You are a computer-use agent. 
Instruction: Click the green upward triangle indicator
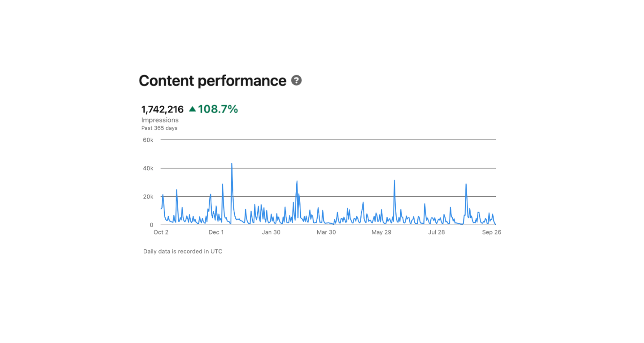click(x=192, y=109)
